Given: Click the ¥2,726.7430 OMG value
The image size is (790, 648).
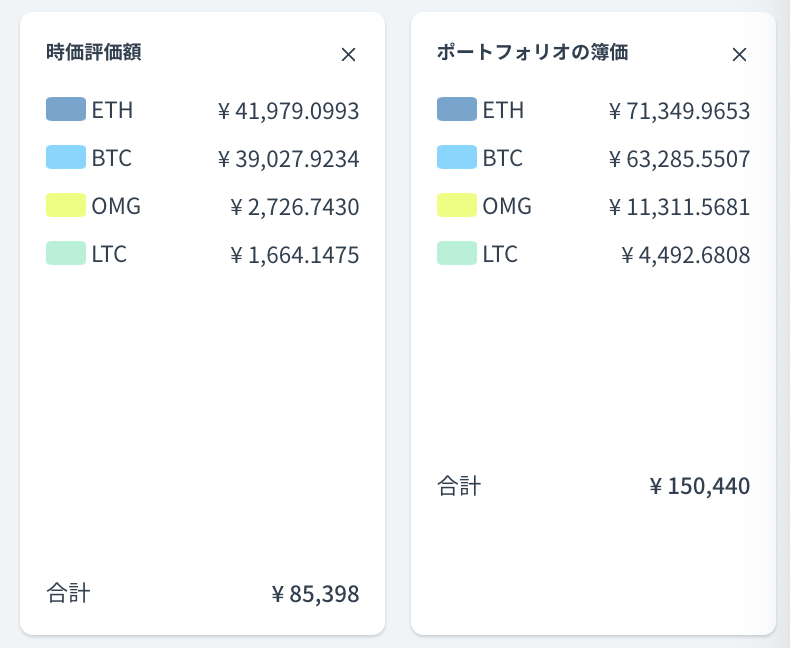Looking at the screenshot, I should pyautogui.click(x=294, y=208).
